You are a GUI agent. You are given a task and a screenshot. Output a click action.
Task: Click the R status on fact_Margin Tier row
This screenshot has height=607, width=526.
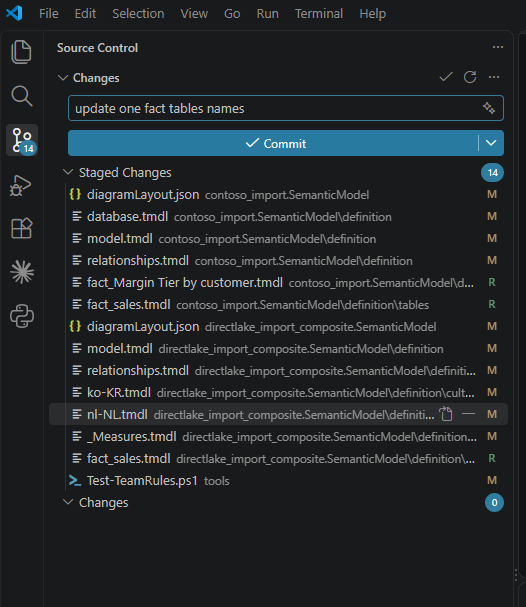pyautogui.click(x=492, y=282)
